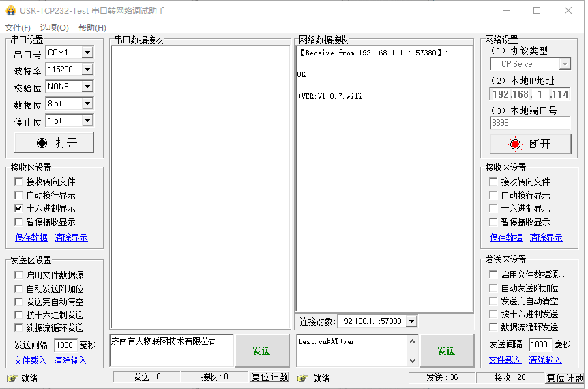The height and width of the screenshot is (389, 588).
Task: Enable network 暂停接收显示 checkbox
Action: pyautogui.click(x=493, y=222)
